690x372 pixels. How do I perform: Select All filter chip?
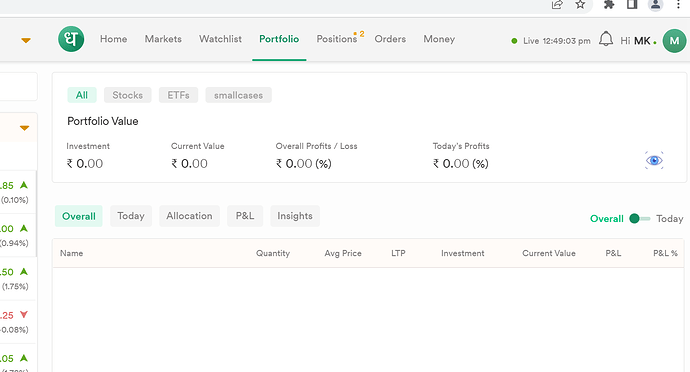point(82,95)
